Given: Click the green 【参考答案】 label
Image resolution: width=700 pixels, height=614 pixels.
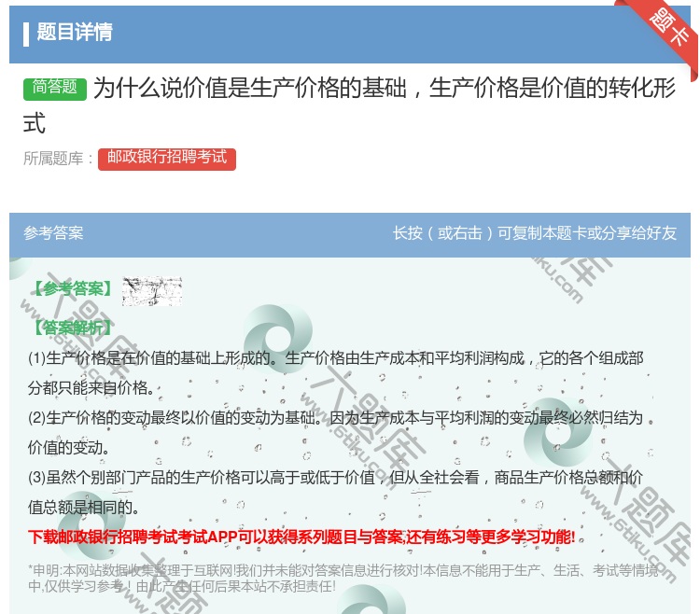Looking at the screenshot, I should point(73,288).
